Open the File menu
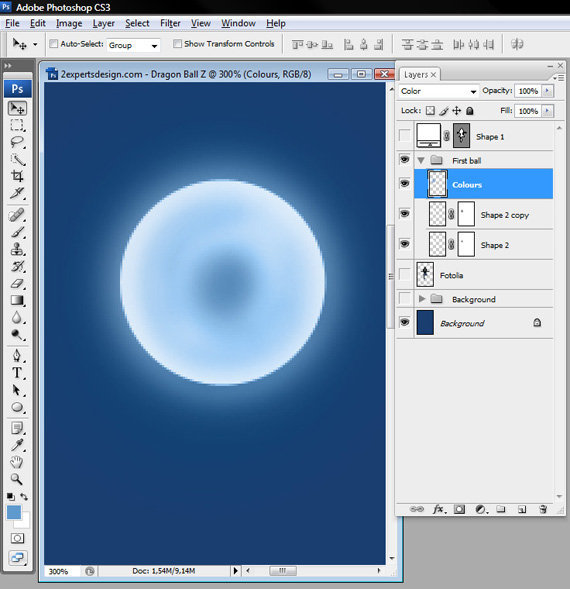 point(12,23)
